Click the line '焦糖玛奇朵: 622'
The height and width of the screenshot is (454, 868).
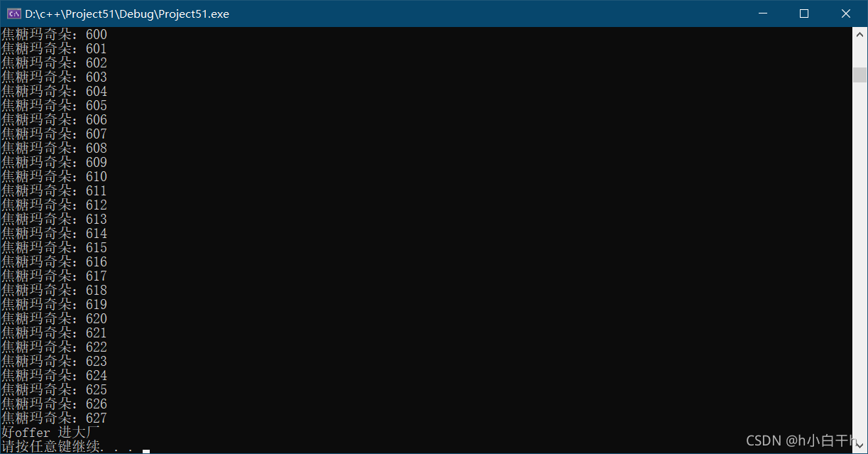coord(54,347)
